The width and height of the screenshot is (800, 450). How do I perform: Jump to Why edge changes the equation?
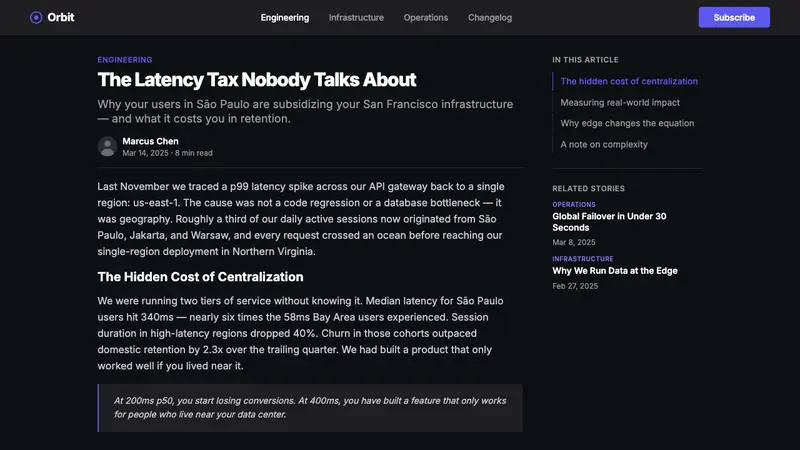(627, 123)
